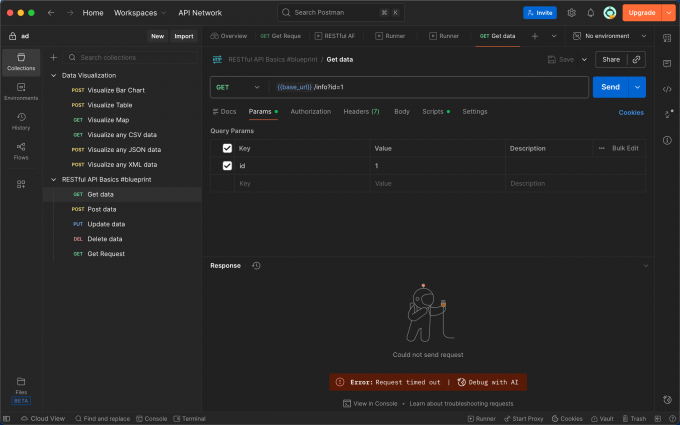Image resolution: width=680 pixels, height=425 pixels.
Task: Open the Environments sidebar tab
Action: pyautogui.click(x=21, y=92)
